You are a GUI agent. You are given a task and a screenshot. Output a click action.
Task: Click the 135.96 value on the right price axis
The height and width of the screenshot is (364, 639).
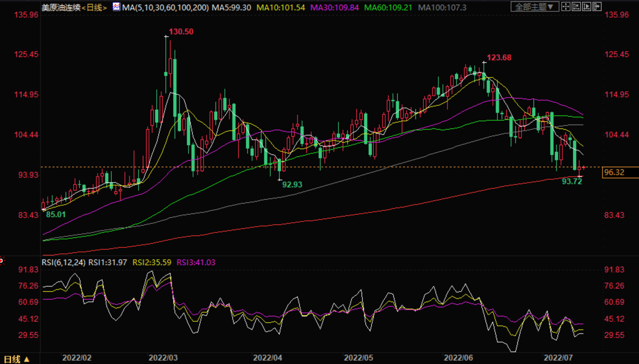tap(617, 15)
